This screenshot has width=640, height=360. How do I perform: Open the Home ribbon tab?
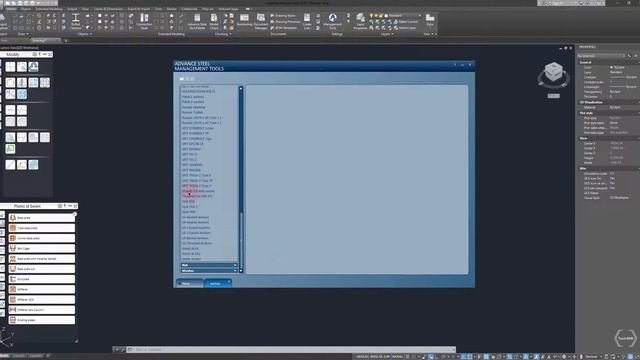[11, 9]
